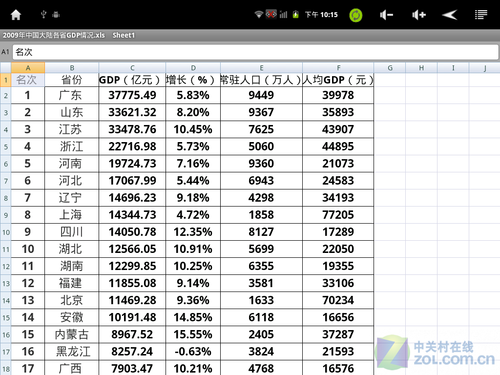Select the growth cell 9.18%

click(x=193, y=198)
